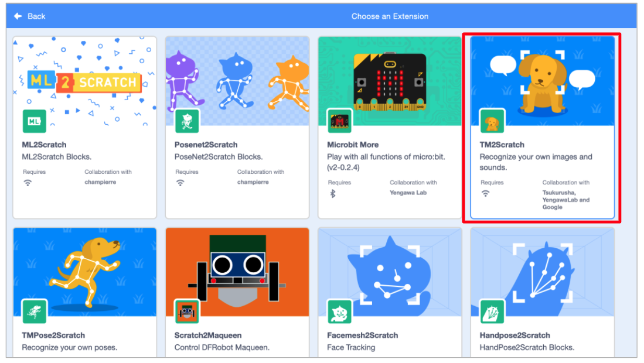This screenshot has width=644, height=363.
Task: Select the TM2Scratch extension title
Action: (502, 145)
